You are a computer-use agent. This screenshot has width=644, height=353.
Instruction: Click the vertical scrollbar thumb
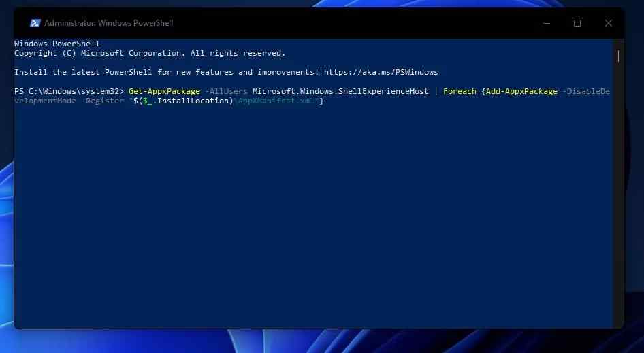pyautogui.click(x=619, y=56)
